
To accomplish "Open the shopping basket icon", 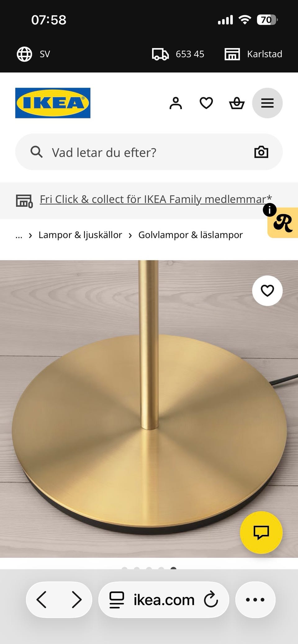I will coord(237,103).
